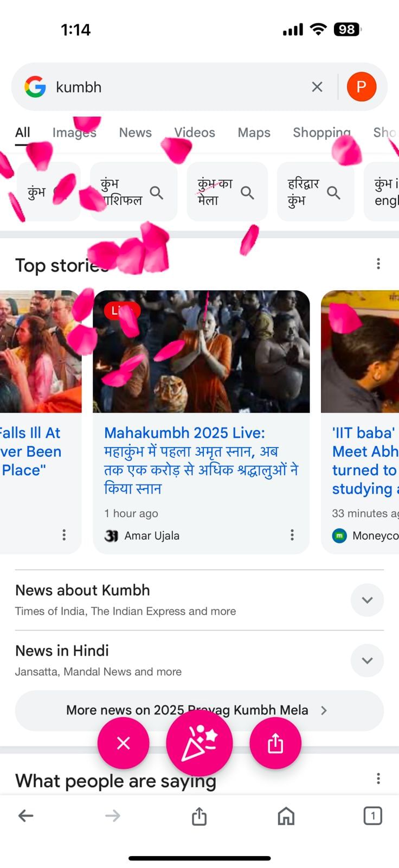
Task: Go to browser home page icon
Action: point(286,815)
